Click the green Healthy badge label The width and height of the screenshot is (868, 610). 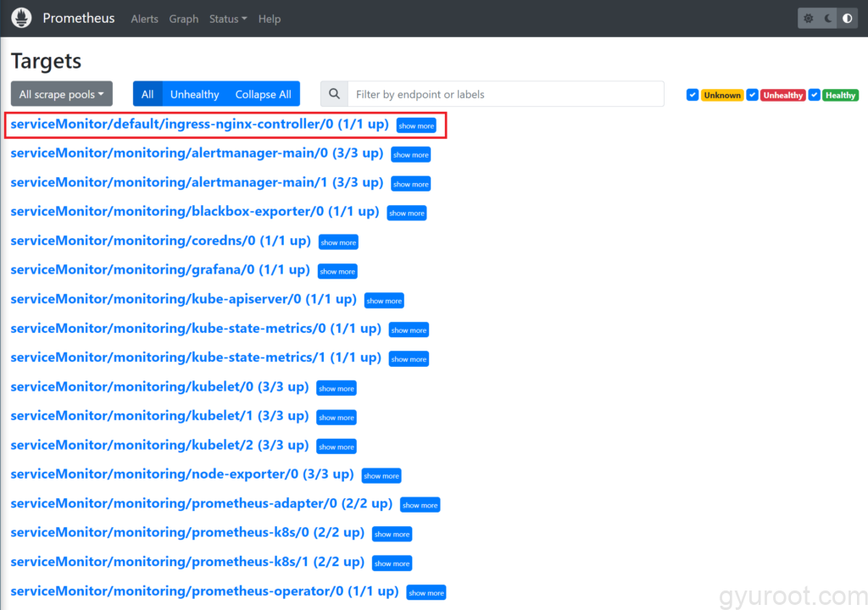[840, 95]
